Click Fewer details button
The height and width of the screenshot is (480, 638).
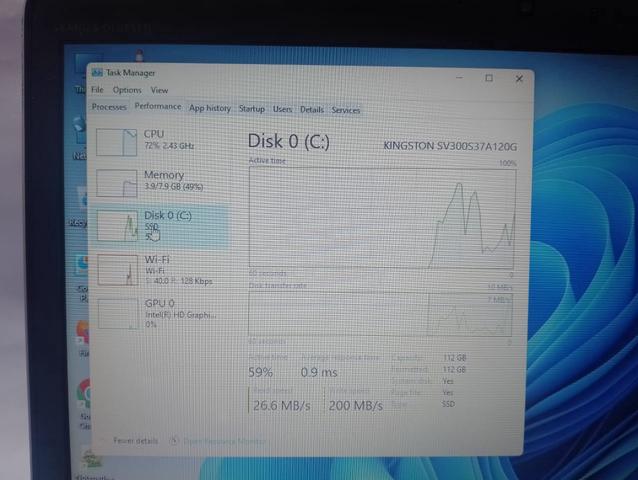tap(135, 441)
